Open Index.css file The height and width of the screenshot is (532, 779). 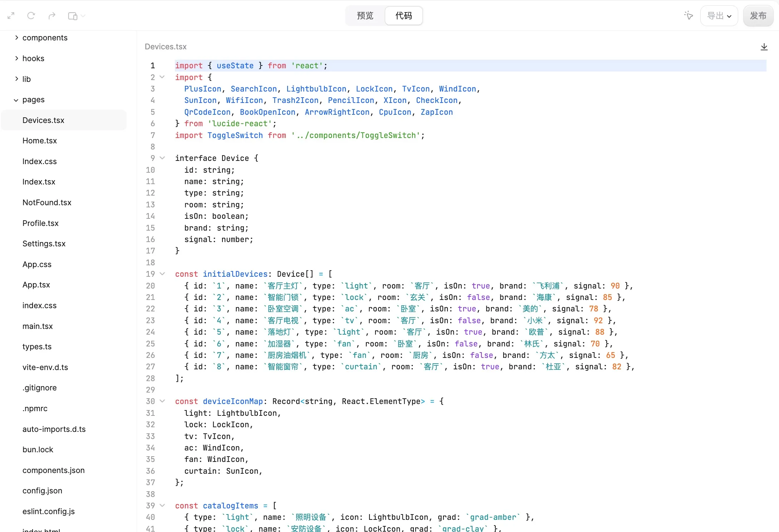pos(40,162)
